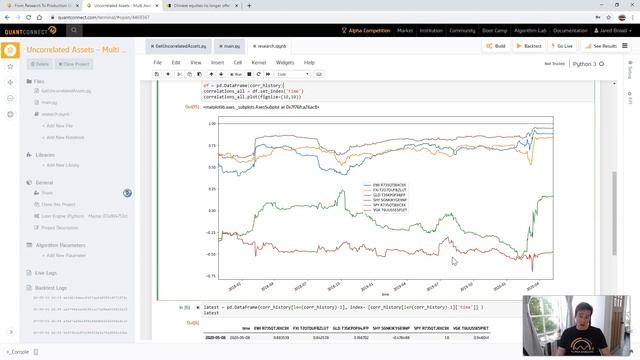Open the View menu in notebook
Viewport: 640px width, 360px height.
pyautogui.click(x=196, y=62)
